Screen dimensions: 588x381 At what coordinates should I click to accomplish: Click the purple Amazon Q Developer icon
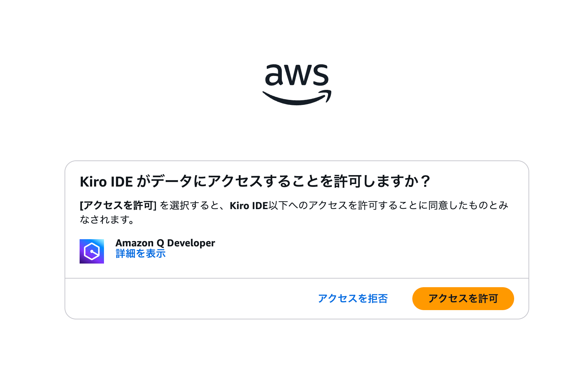92,251
